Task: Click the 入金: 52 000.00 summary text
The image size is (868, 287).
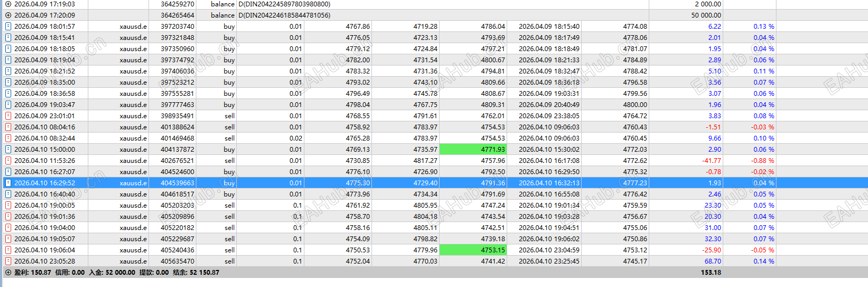Action: click(112, 272)
